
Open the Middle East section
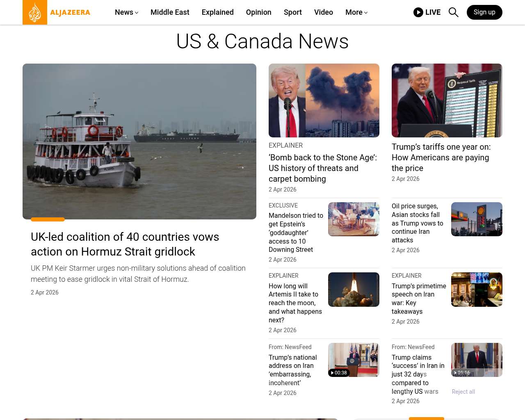(x=170, y=12)
